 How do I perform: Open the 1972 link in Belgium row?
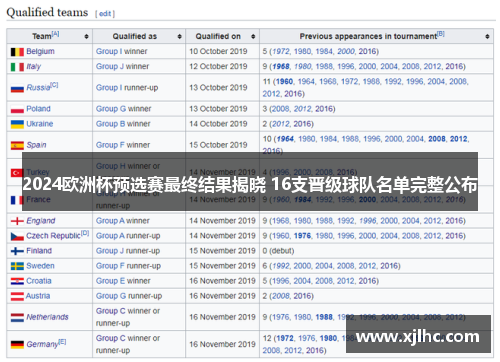(x=281, y=51)
